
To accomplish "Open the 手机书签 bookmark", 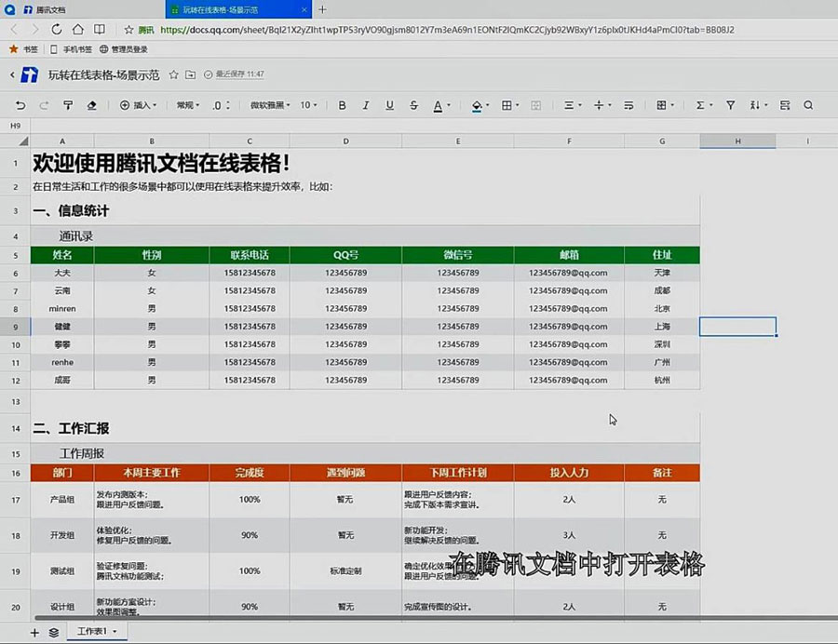I will pos(71,49).
